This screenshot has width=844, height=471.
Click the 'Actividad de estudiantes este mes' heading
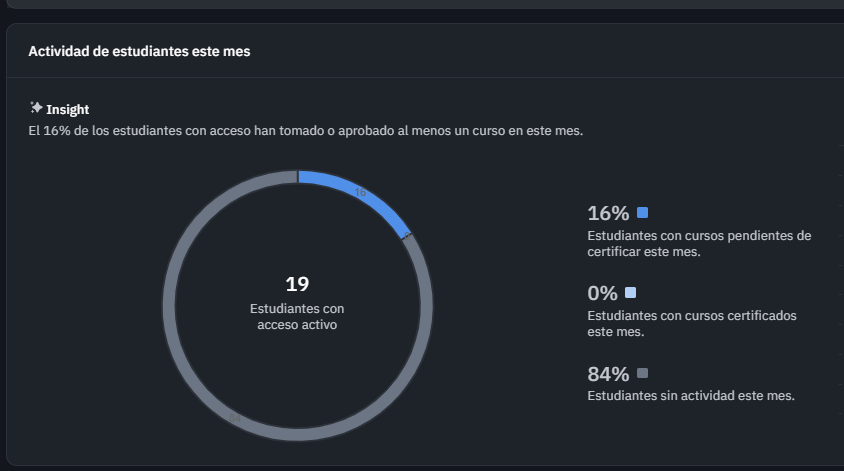139,51
